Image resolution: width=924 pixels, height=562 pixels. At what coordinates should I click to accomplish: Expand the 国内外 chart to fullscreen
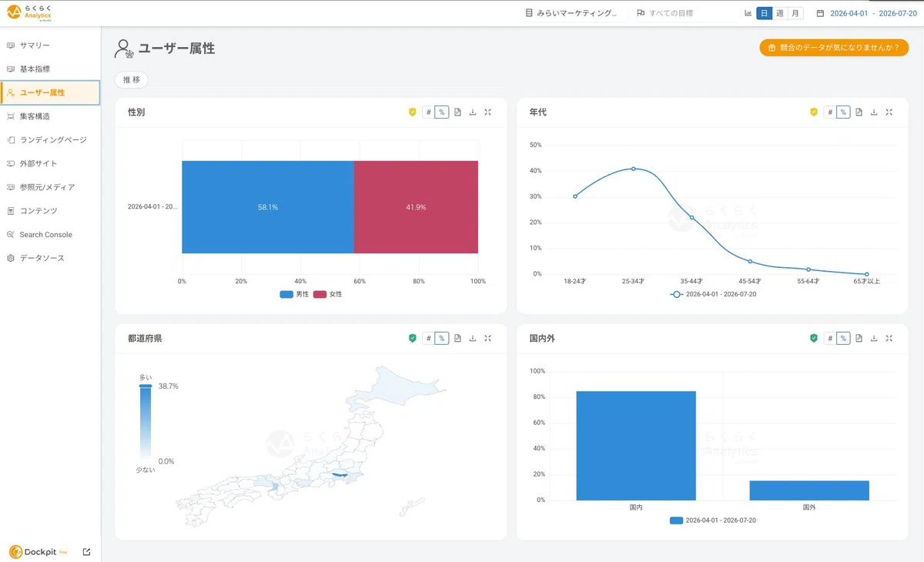click(889, 338)
